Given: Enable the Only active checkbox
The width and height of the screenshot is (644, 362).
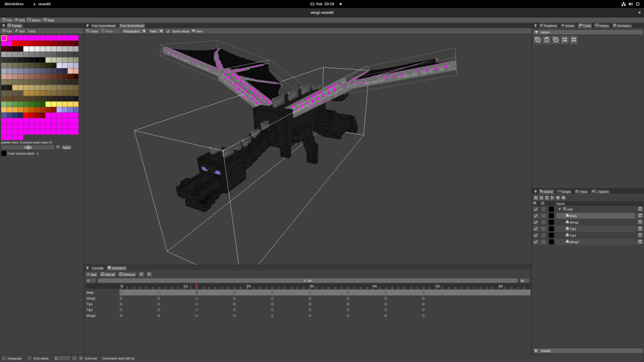Looking at the screenshot, I should pyautogui.click(x=29, y=359).
